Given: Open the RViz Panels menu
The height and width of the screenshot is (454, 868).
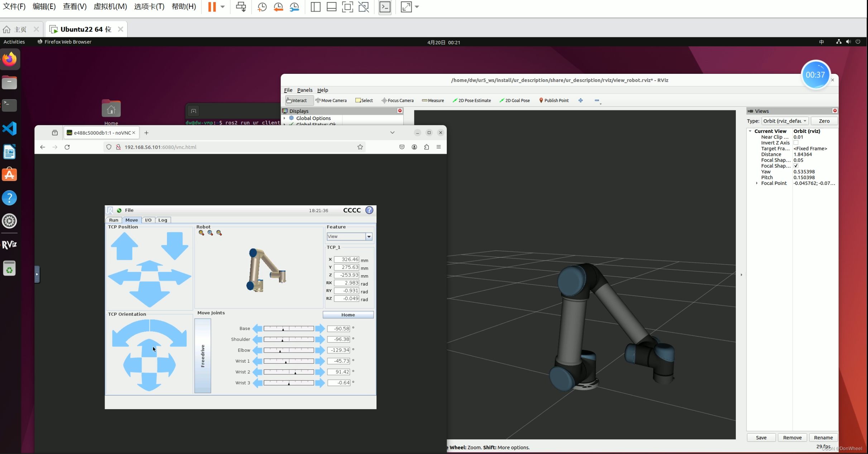Looking at the screenshot, I should point(304,90).
